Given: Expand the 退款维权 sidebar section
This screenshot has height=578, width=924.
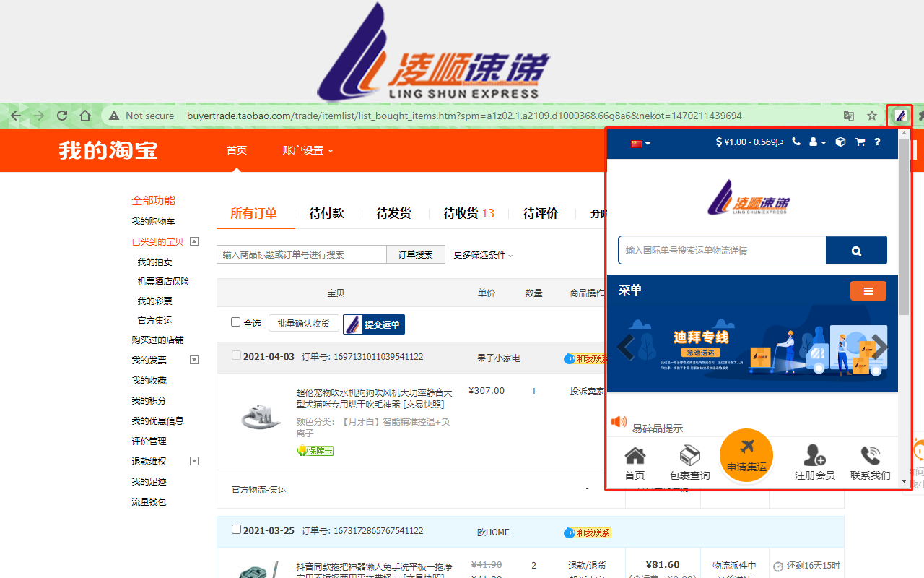Looking at the screenshot, I should tap(193, 461).
